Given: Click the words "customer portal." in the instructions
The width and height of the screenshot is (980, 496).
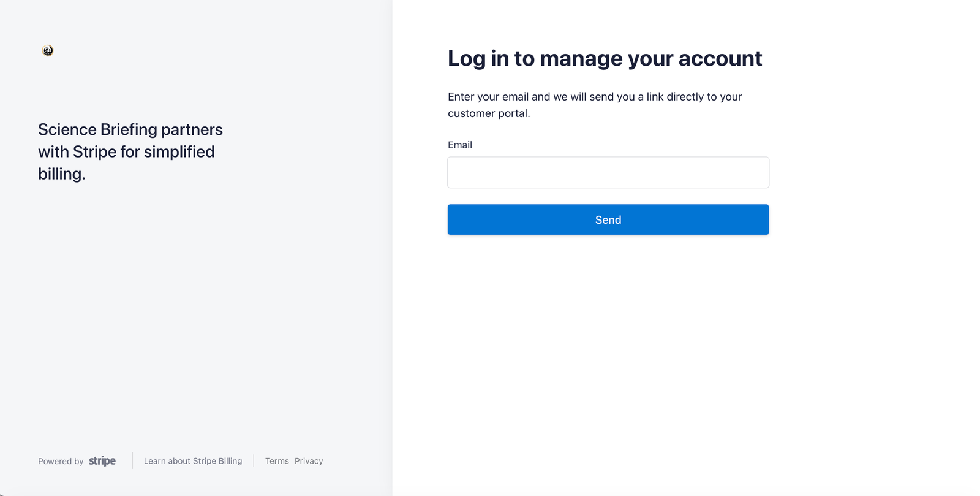Looking at the screenshot, I should click(x=489, y=113).
